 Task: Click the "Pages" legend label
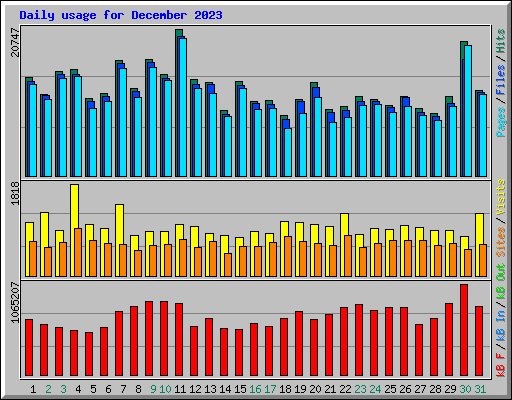501,122
